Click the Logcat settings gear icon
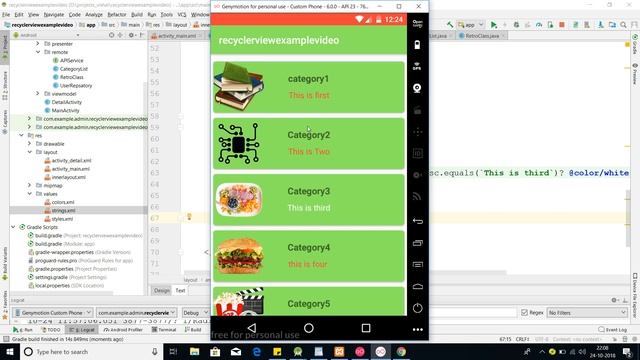This screenshot has width=640, height=360. (x=614, y=300)
